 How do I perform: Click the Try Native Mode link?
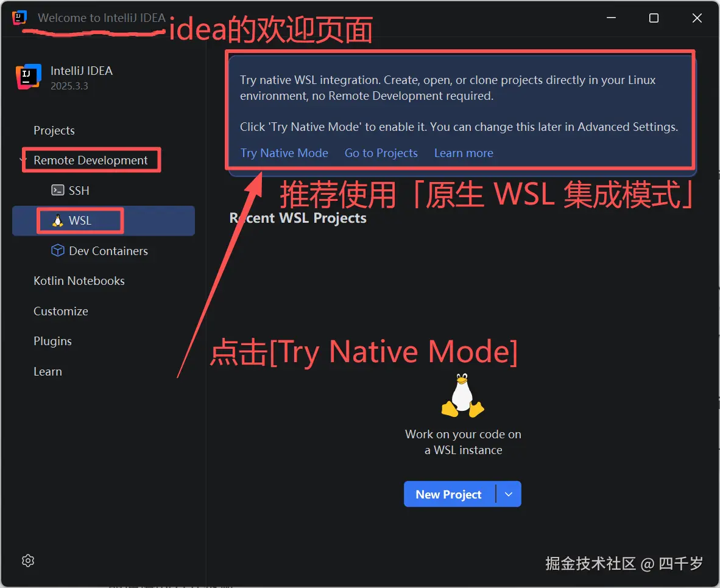[x=284, y=153]
